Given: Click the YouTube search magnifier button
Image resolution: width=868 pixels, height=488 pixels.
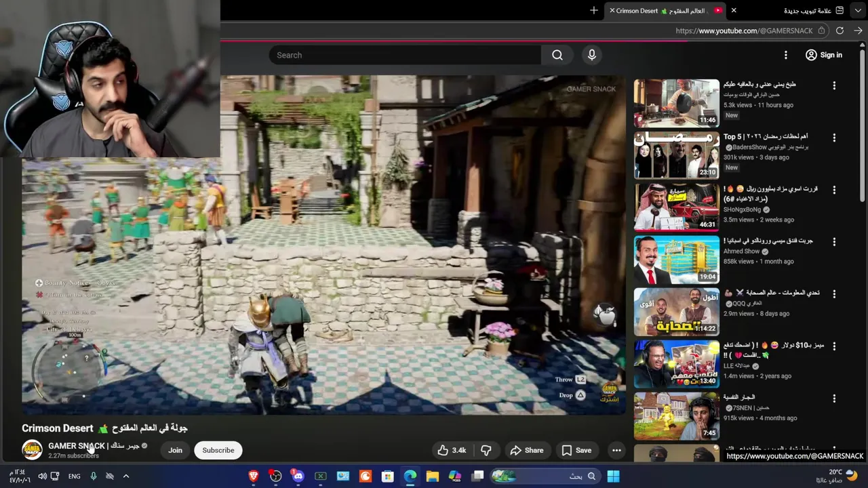Looking at the screenshot, I should [557, 55].
